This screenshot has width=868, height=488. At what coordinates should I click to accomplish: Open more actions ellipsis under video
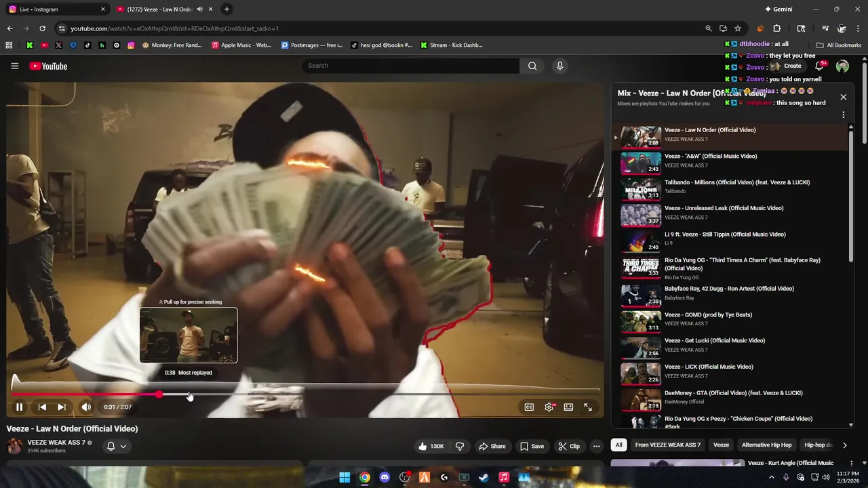point(596,446)
